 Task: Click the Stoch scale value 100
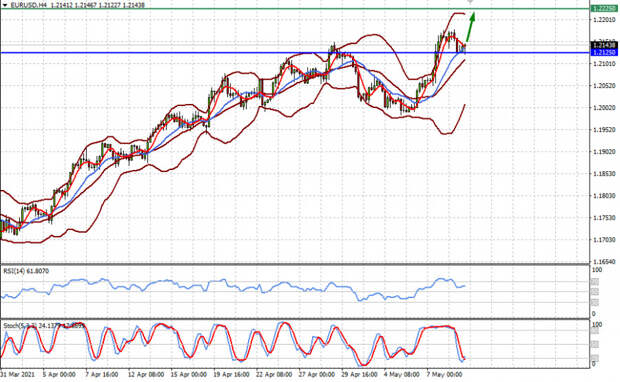597,325
